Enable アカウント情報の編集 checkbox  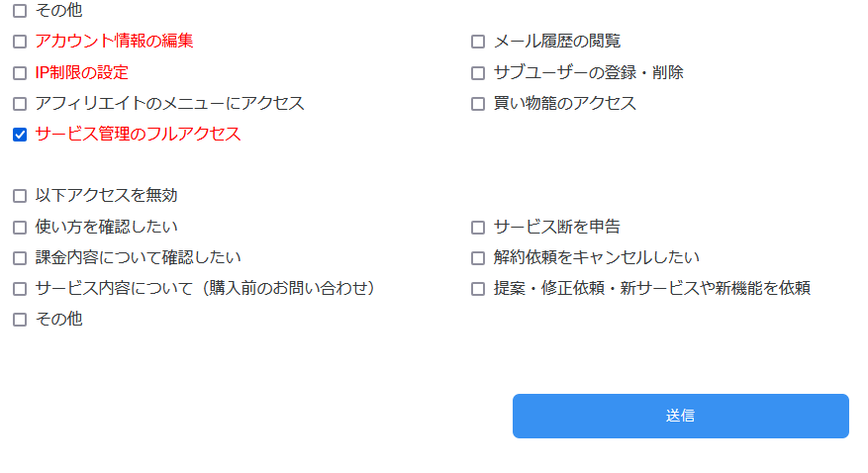20,42
